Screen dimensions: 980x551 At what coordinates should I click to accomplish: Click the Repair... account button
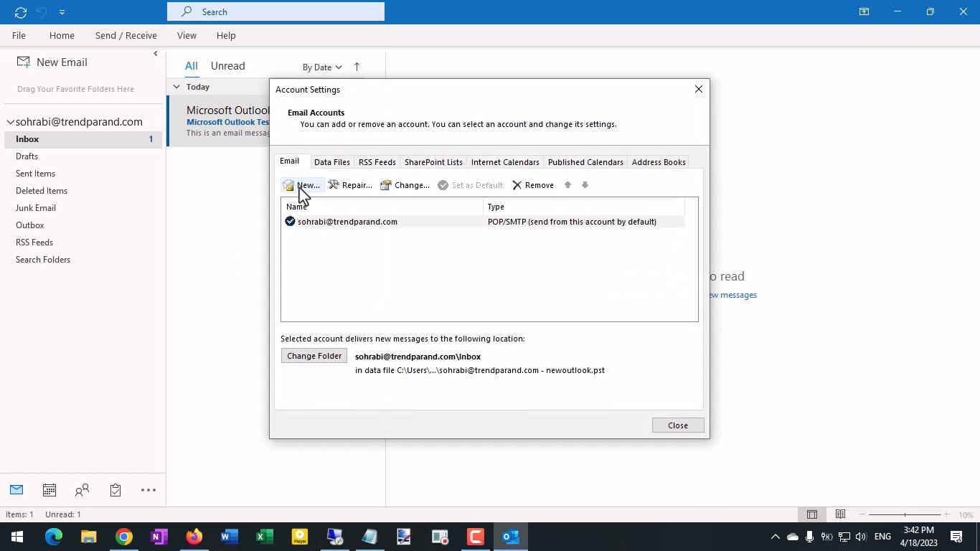click(350, 185)
